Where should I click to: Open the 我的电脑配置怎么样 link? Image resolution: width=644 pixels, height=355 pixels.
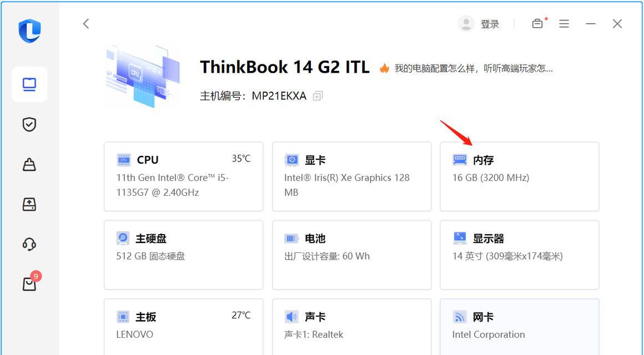coord(474,68)
